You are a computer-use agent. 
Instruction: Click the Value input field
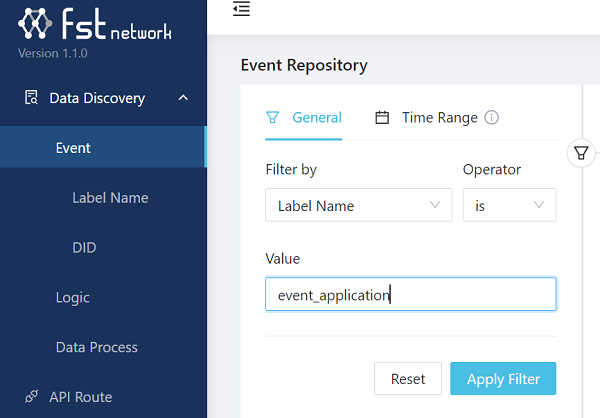pos(410,295)
